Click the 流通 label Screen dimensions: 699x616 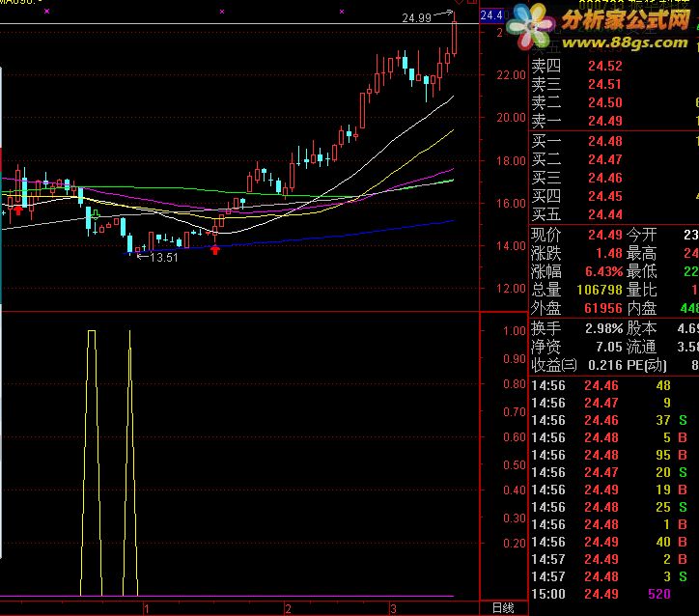[x=641, y=347]
